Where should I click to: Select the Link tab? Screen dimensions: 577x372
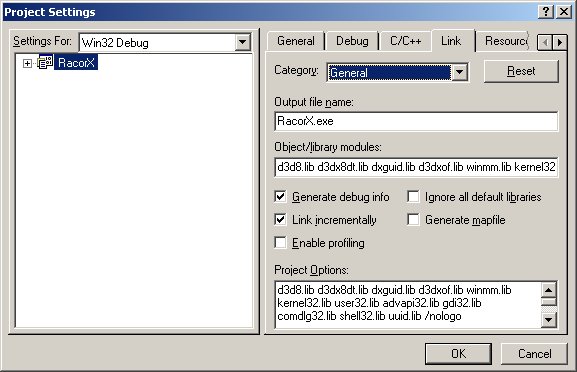pyautogui.click(x=451, y=40)
